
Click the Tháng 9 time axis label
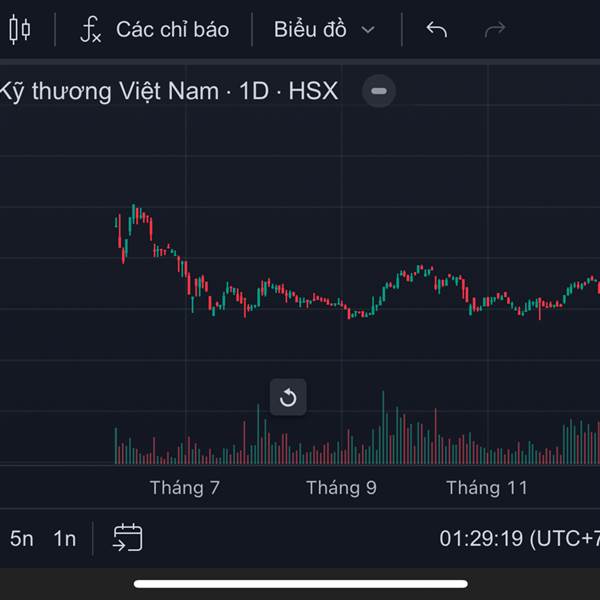coord(341,488)
